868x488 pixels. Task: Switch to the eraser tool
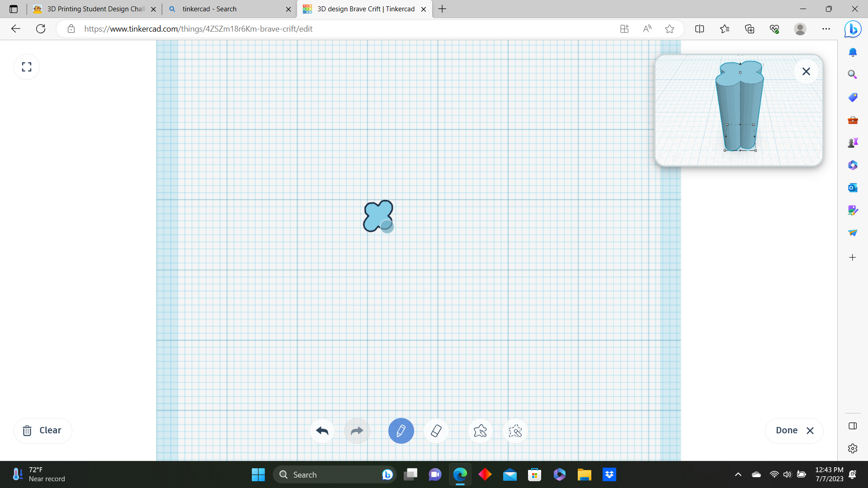[x=436, y=431]
